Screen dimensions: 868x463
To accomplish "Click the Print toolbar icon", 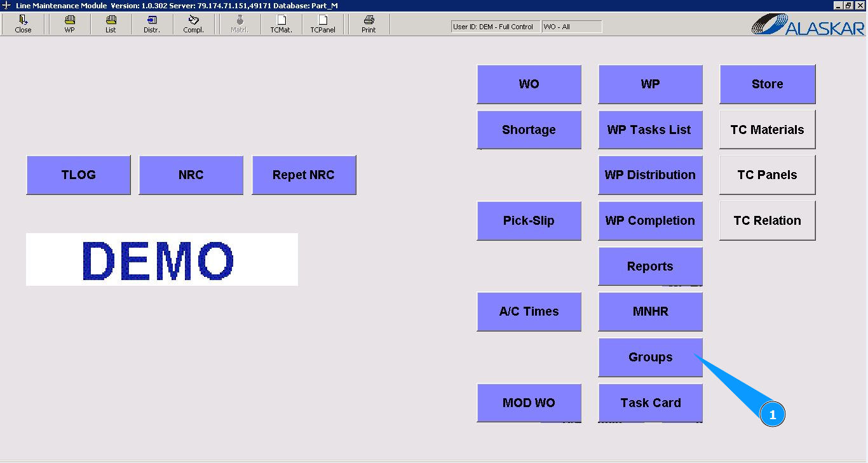I will [x=369, y=24].
